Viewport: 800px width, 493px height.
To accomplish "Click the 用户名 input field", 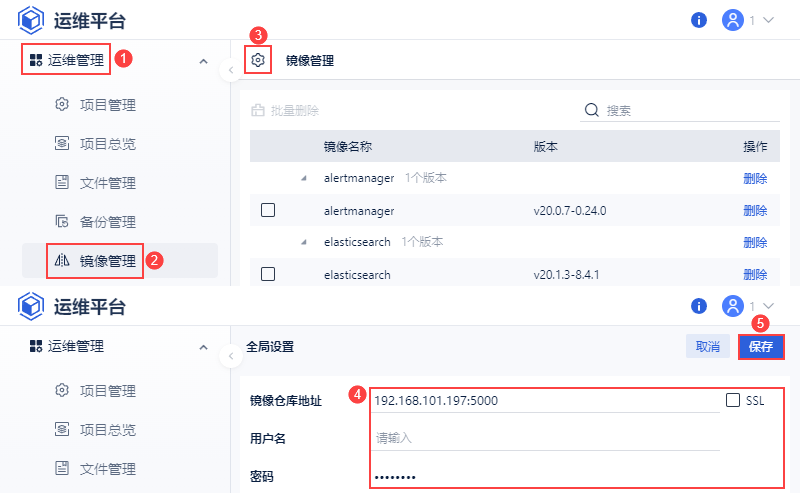I will click(545, 438).
